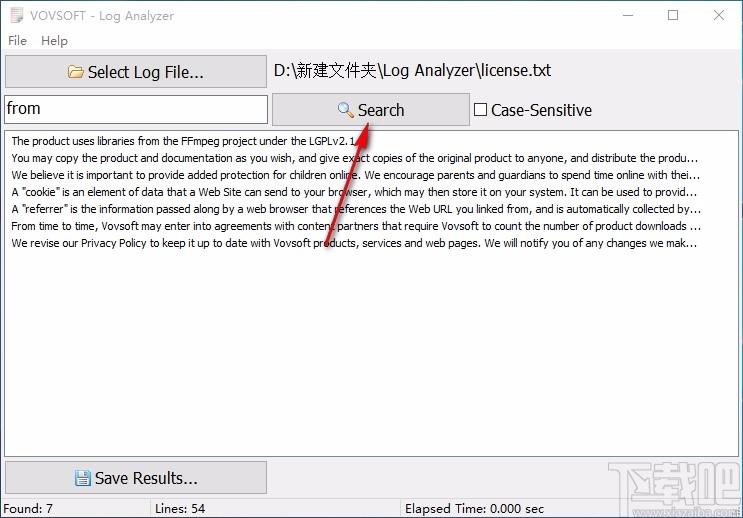Enable the Case-Sensitive checkbox
Viewport: 743px width, 518px height.
click(480, 110)
